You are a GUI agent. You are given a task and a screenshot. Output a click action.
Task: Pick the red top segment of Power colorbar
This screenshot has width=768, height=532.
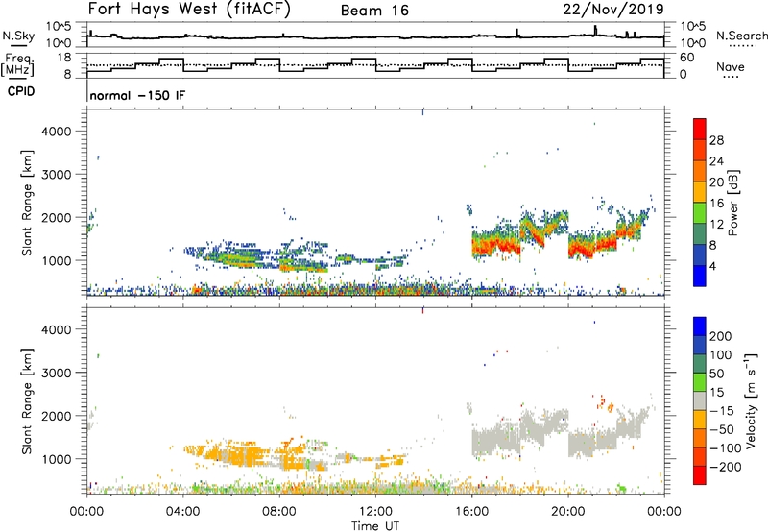click(700, 130)
